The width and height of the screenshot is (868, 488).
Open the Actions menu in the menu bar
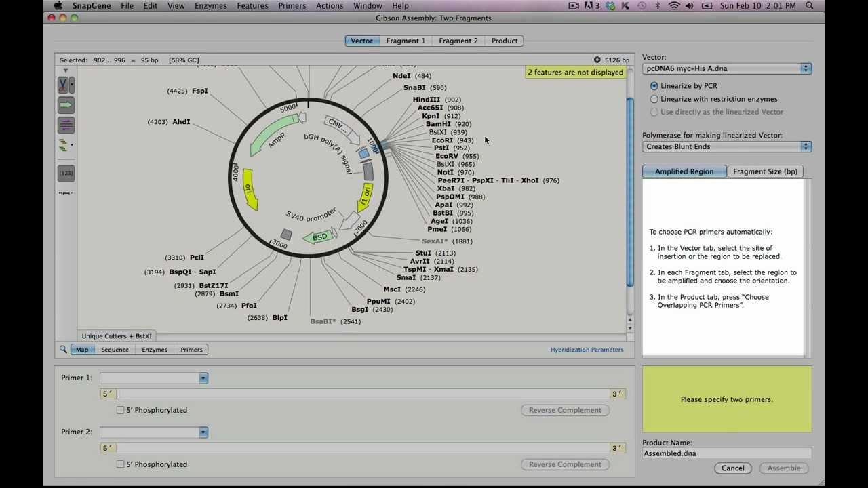click(x=330, y=6)
